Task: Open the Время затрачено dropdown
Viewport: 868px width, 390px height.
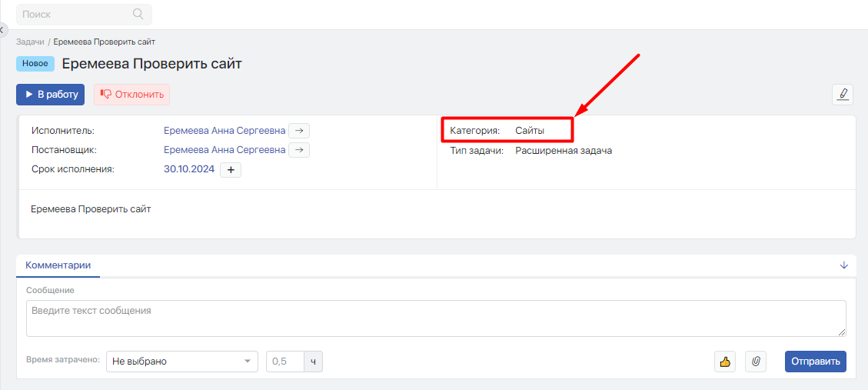Action: click(182, 362)
